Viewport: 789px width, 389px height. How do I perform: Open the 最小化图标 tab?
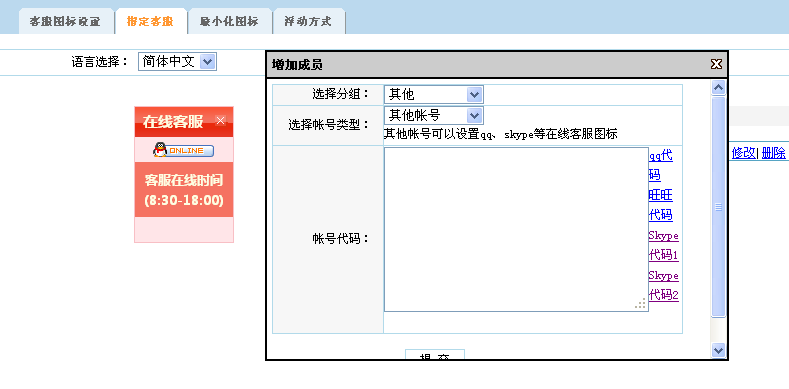(230, 22)
